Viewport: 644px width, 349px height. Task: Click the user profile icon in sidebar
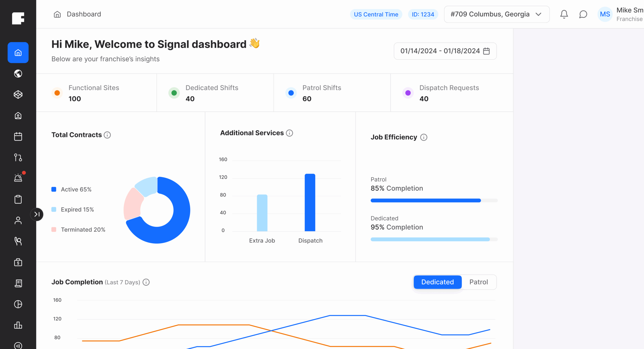(18, 220)
